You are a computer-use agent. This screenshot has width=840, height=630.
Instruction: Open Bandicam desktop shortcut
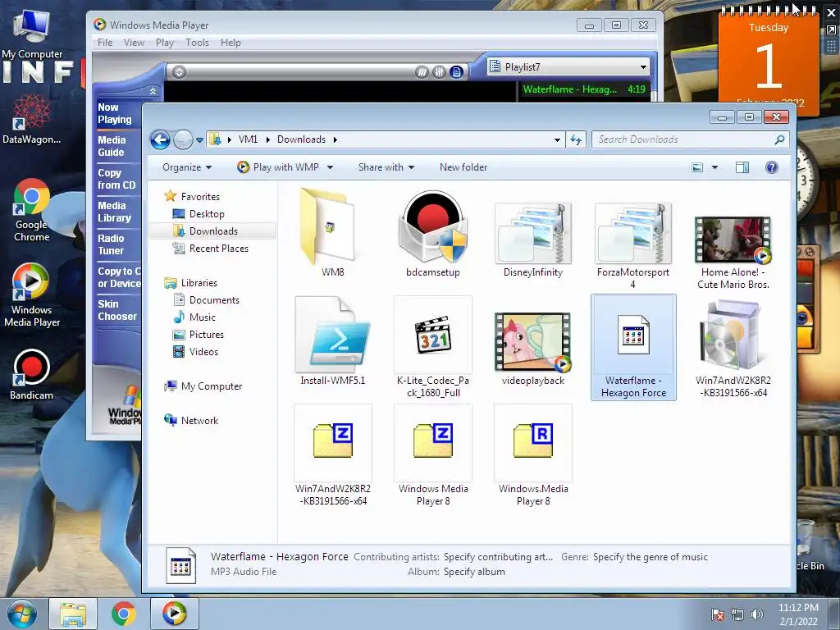pos(31,374)
